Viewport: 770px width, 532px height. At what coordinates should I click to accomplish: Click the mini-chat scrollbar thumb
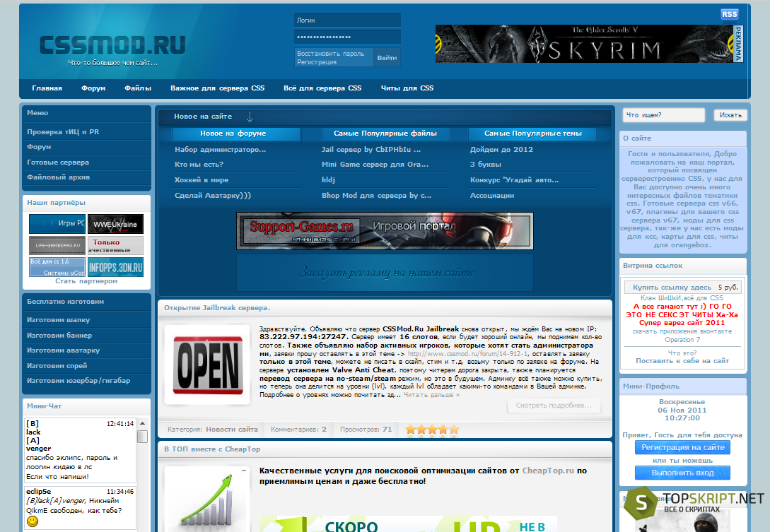pos(142,437)
